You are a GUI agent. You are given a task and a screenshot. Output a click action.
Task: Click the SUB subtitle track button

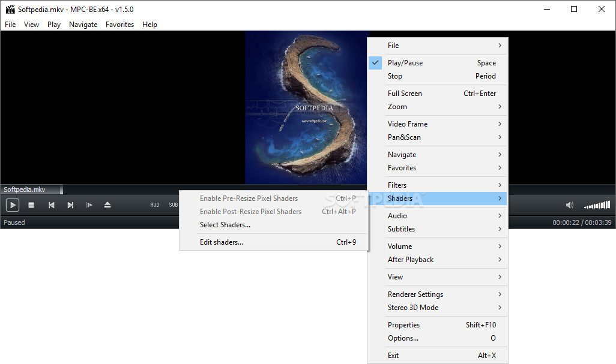(x=174, y=204)
